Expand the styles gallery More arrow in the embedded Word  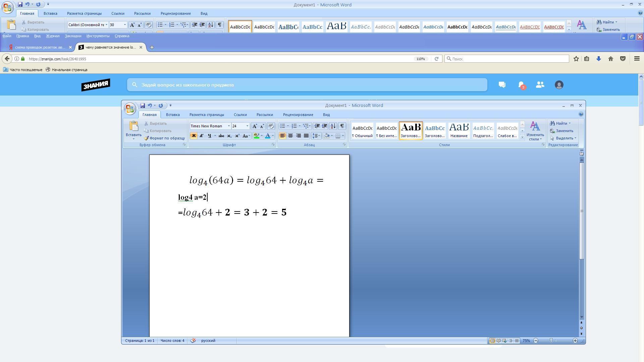[x=522, y=137]
